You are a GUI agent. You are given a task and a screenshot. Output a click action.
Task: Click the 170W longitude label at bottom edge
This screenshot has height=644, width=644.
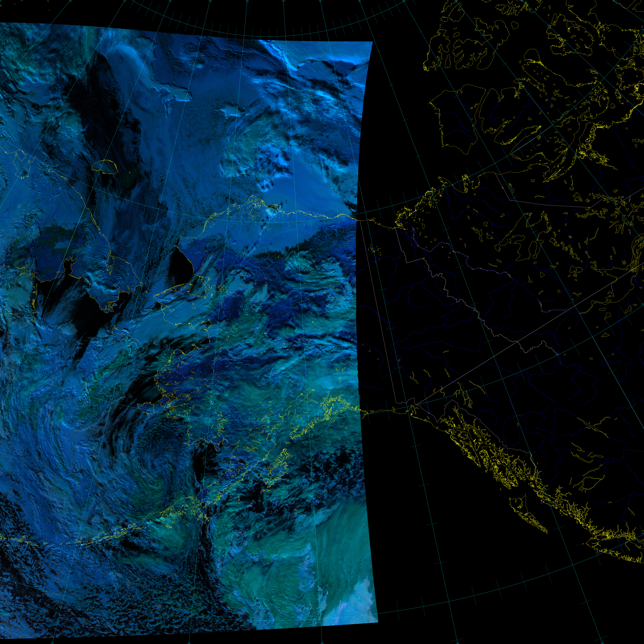52,643
